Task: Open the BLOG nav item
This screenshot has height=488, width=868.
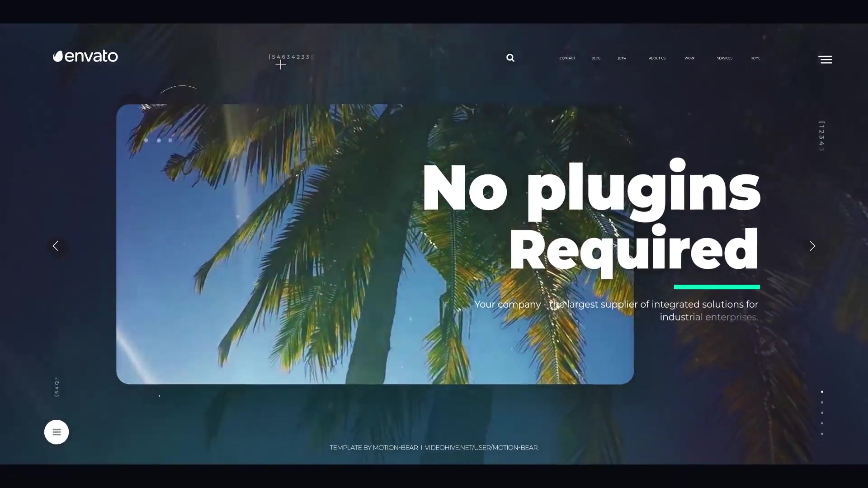Action: (596, 58)
